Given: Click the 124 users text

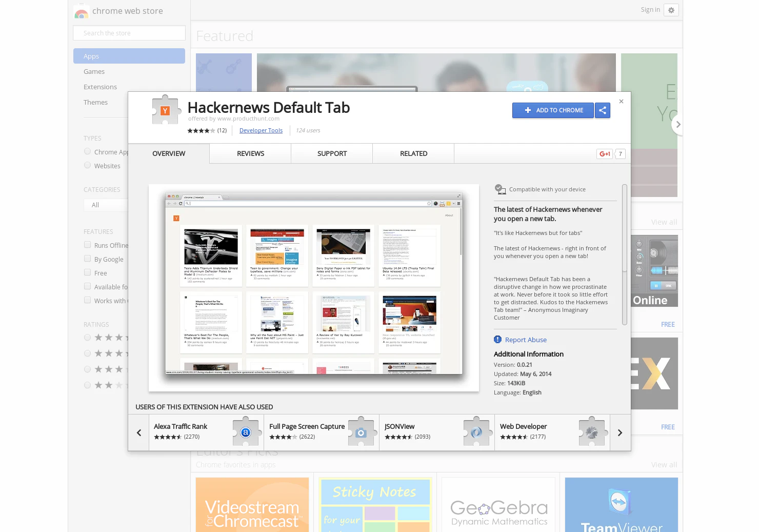Looking at the screenshot, I should [x=308, y=131].
